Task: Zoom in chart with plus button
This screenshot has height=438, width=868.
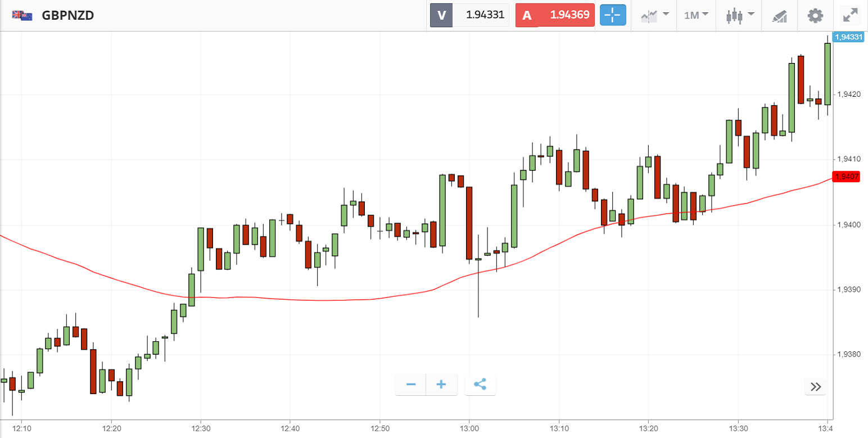Action: point(441,385)
